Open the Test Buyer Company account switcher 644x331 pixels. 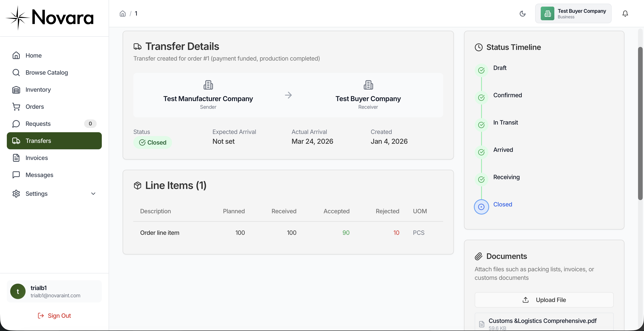573,13
